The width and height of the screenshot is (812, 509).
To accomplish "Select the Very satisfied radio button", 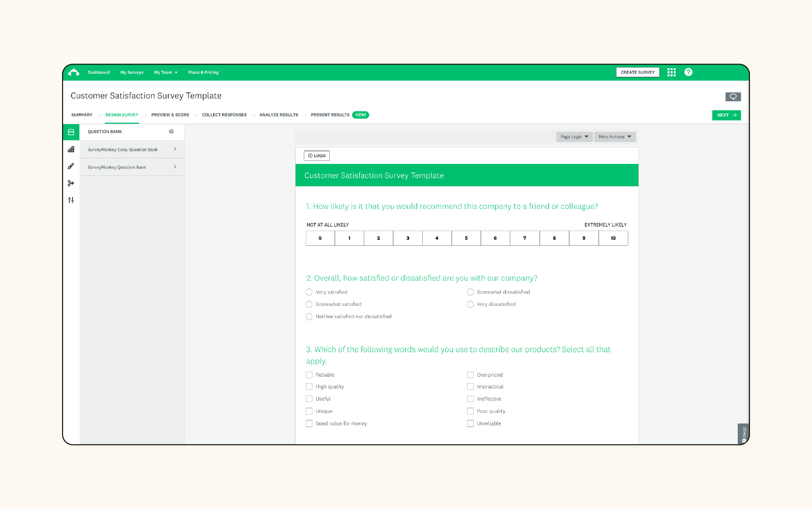I will point(309,292).
